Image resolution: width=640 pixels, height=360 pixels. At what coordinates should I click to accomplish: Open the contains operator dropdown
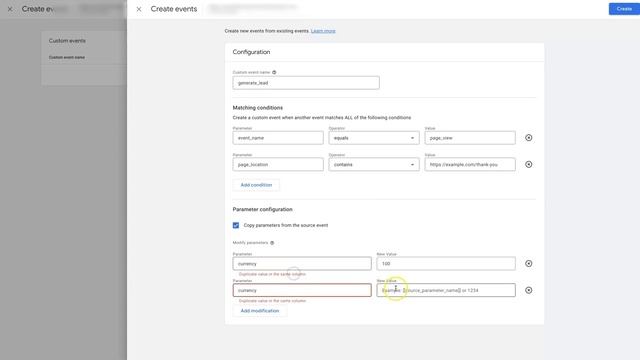(x=374, y=164)
